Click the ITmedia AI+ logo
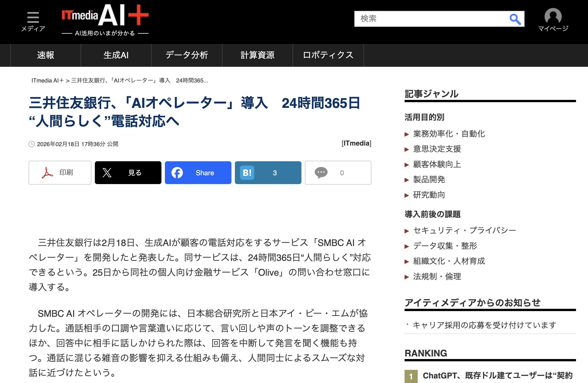 pos(105,16)
